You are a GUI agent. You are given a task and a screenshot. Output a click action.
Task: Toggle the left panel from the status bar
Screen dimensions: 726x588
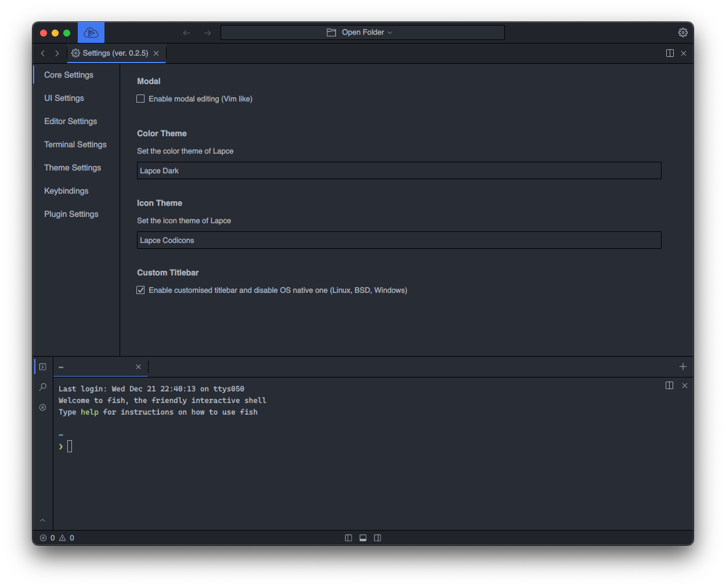tap(348, 538)
